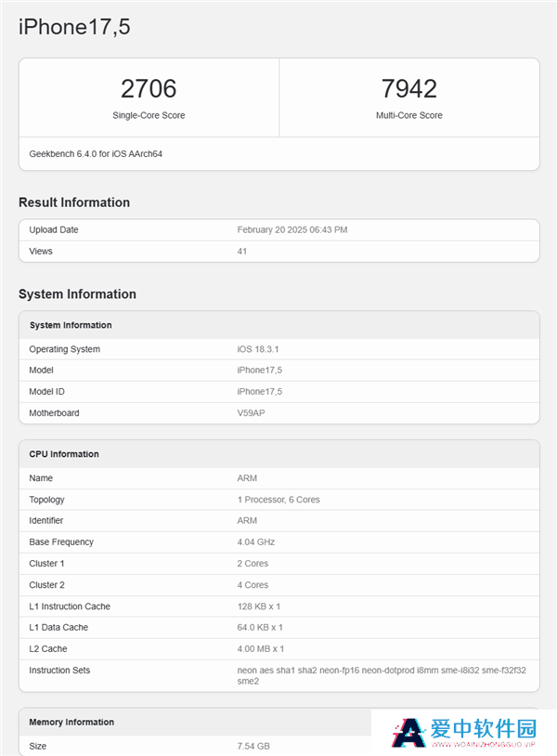Click the Cluster 1 label

point(46,564)
